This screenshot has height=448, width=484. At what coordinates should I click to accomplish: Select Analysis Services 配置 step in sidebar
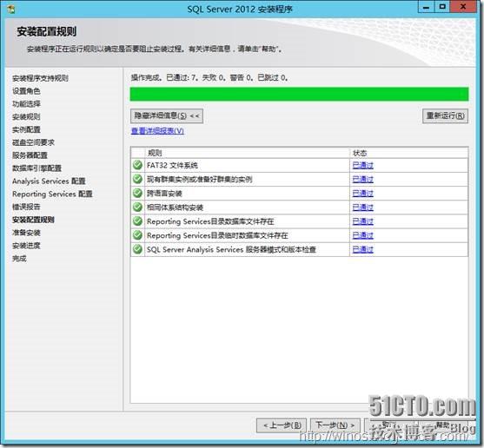(x=49, y=181)
